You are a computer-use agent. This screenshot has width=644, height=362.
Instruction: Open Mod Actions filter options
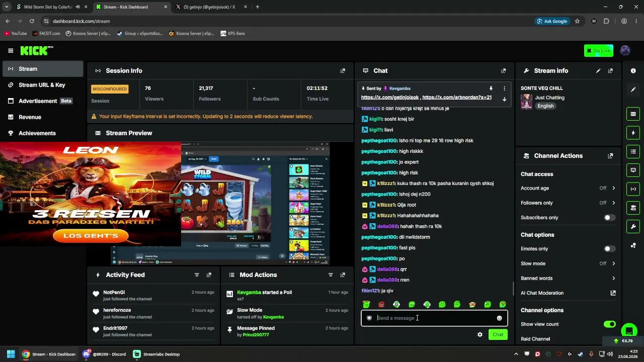tap(331, 275)
